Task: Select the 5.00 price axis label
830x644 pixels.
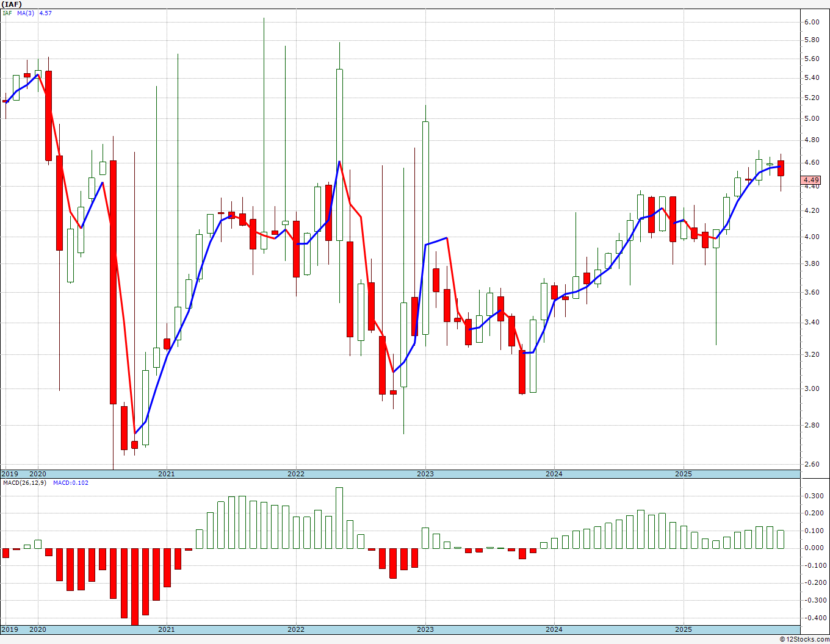Action: tap(812, 119)
